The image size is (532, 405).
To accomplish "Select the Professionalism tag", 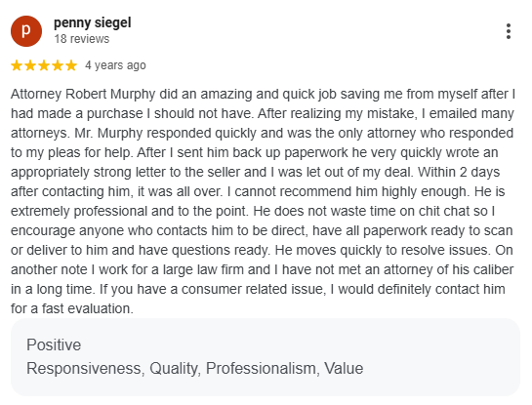I will point(263,368).
